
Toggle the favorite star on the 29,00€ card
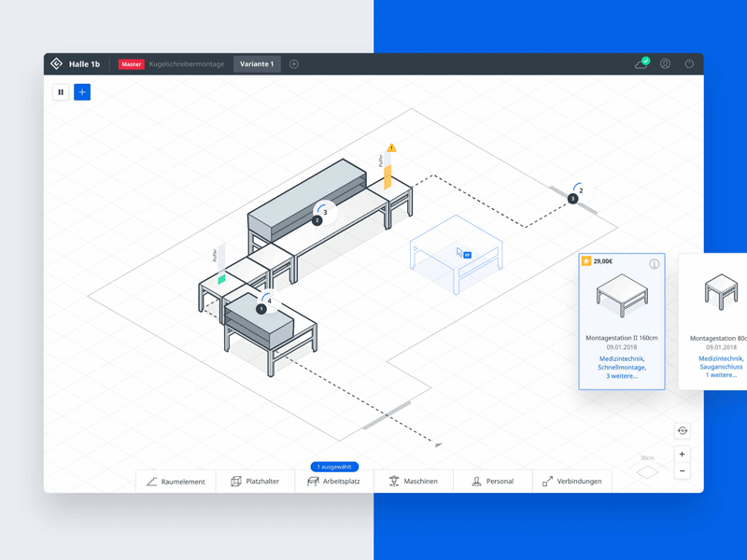click(x=586, y=261)
